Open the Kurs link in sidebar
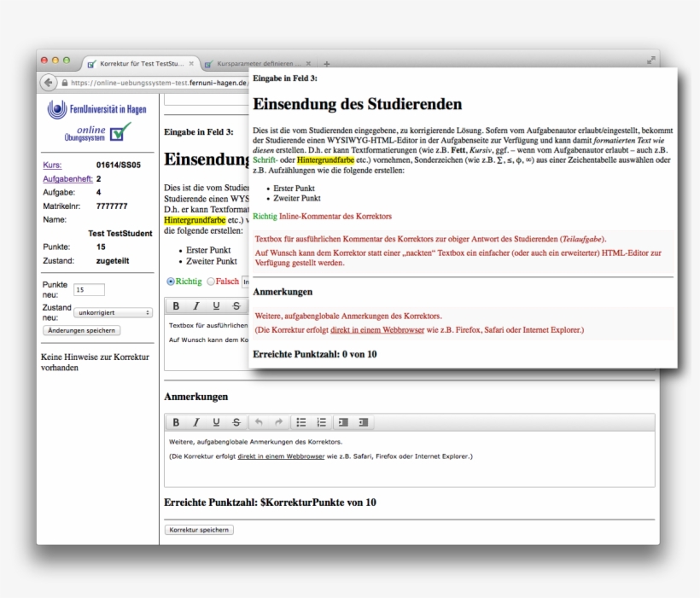 [52, 165]
